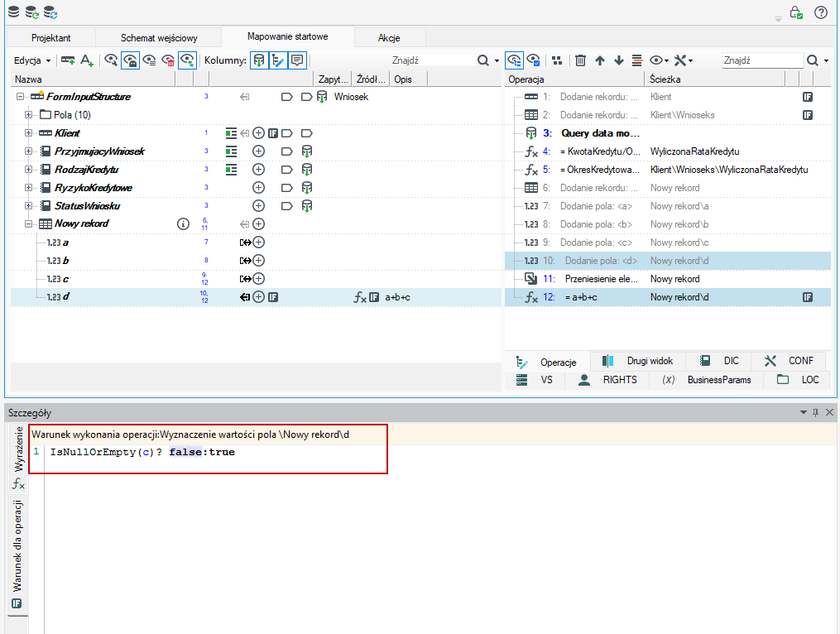Screen dimensions: 840x634
Task: Click the trash delete icon in operations toolbar
Action: pos(580,60)
